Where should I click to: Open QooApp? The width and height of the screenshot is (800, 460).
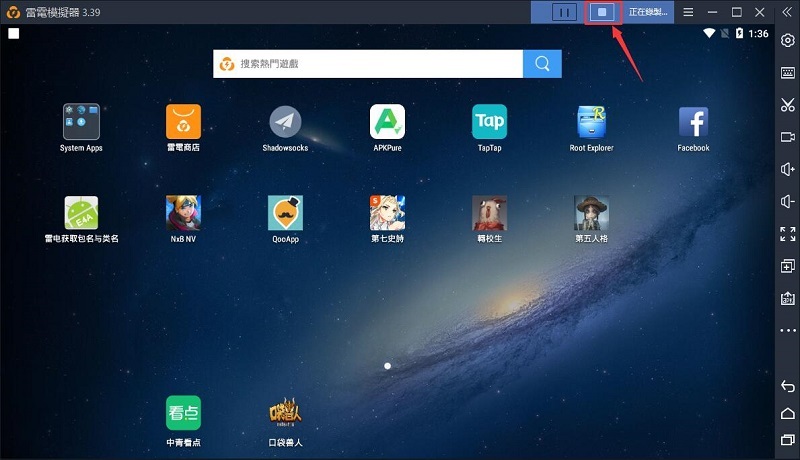click(285, 213)
